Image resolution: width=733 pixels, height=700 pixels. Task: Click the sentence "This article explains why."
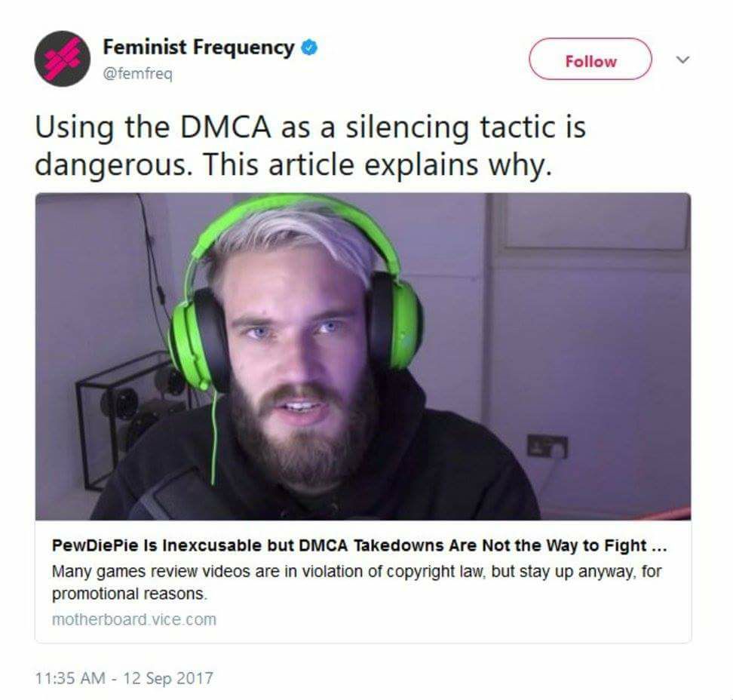click(x=377, y=164)
